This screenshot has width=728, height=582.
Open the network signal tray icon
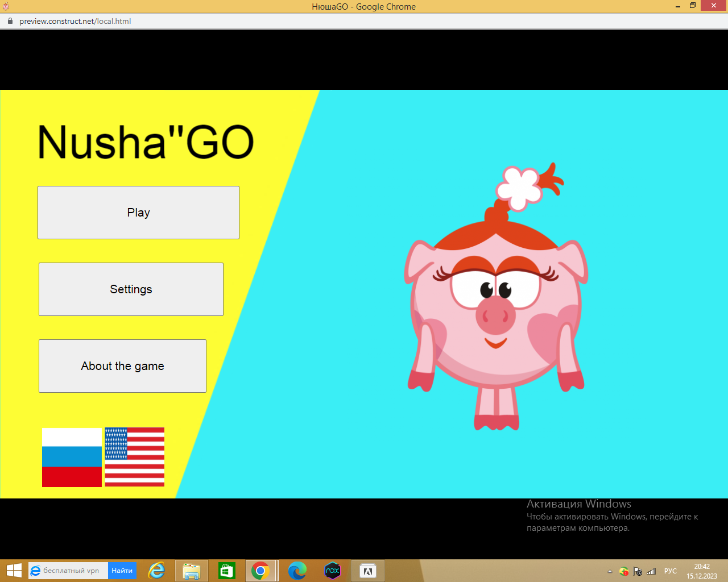point(651,571)
